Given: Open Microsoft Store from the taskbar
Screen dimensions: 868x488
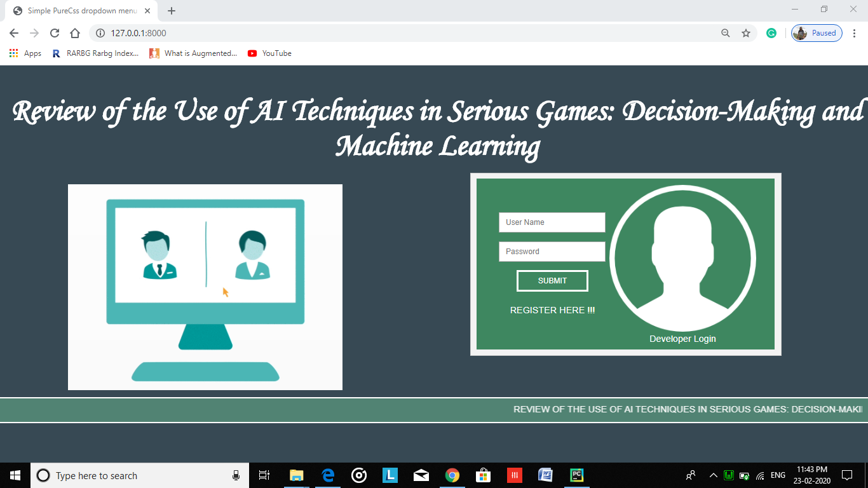Looking at the screenshot, I should pos(483,475).
